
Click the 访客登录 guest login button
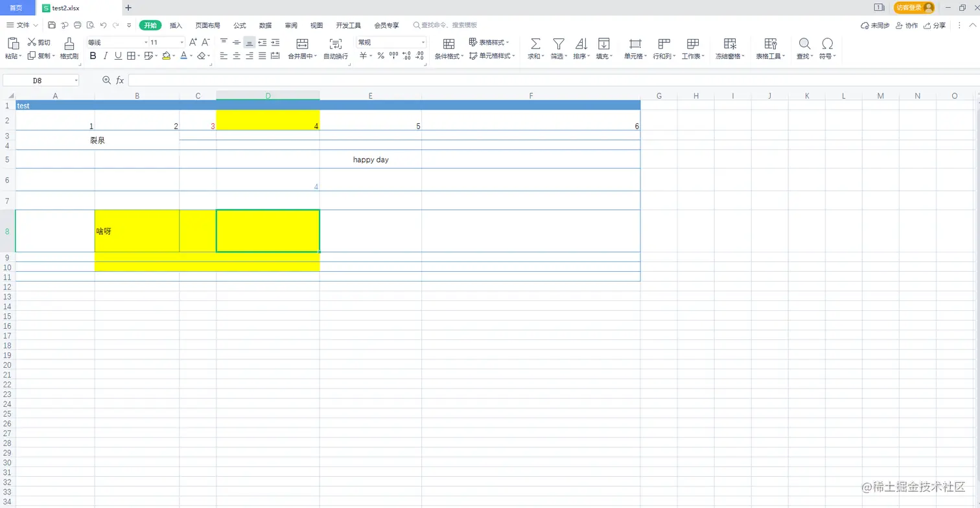tap(915, 7)
